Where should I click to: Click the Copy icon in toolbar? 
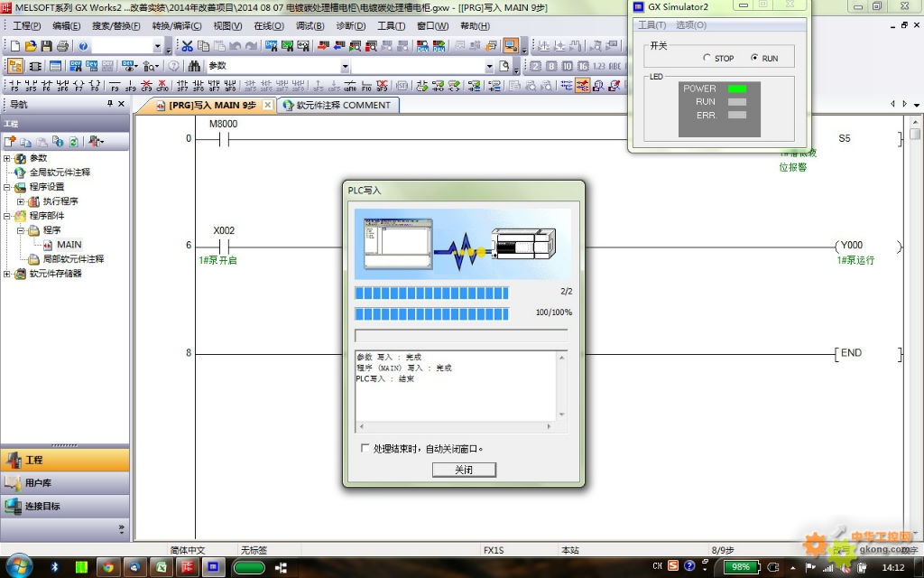[203, 46]
